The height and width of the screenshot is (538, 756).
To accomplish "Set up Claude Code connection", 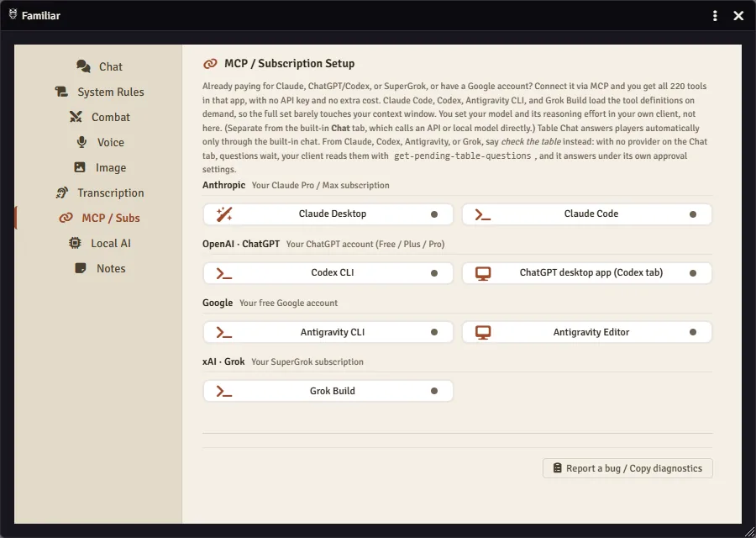I will tap(587, 214).
